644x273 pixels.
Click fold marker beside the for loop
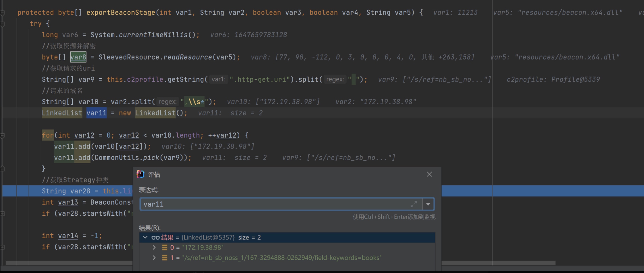(x=3, y=135)
